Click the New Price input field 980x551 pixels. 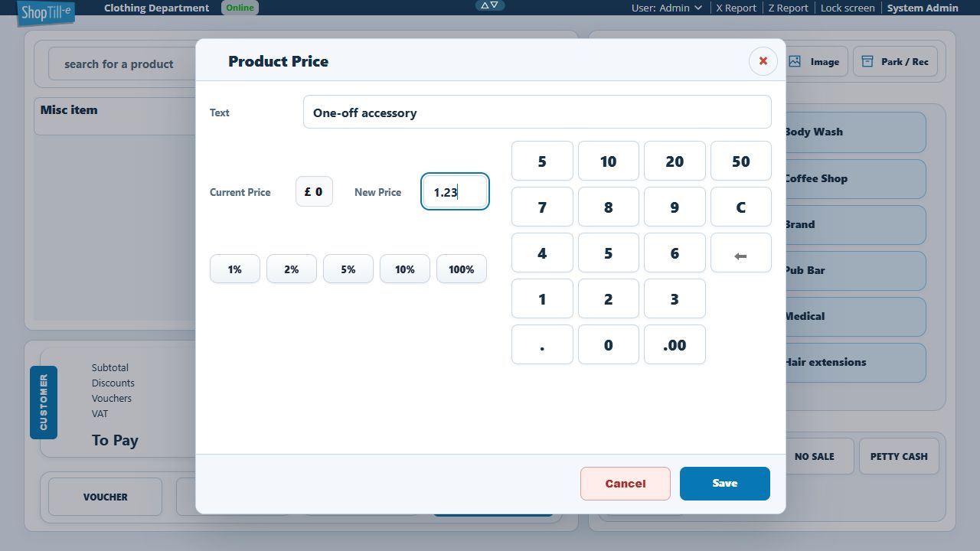tap(455, 191)
